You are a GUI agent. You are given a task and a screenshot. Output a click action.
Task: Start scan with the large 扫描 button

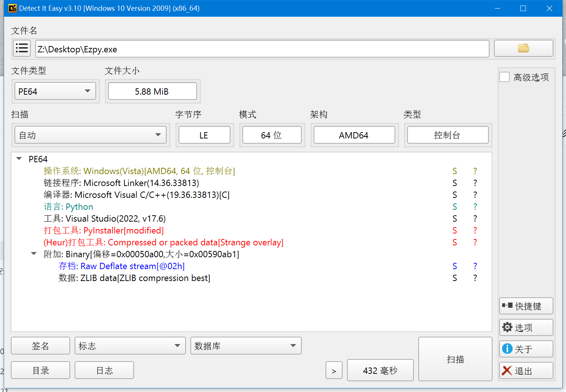(455, 359)
